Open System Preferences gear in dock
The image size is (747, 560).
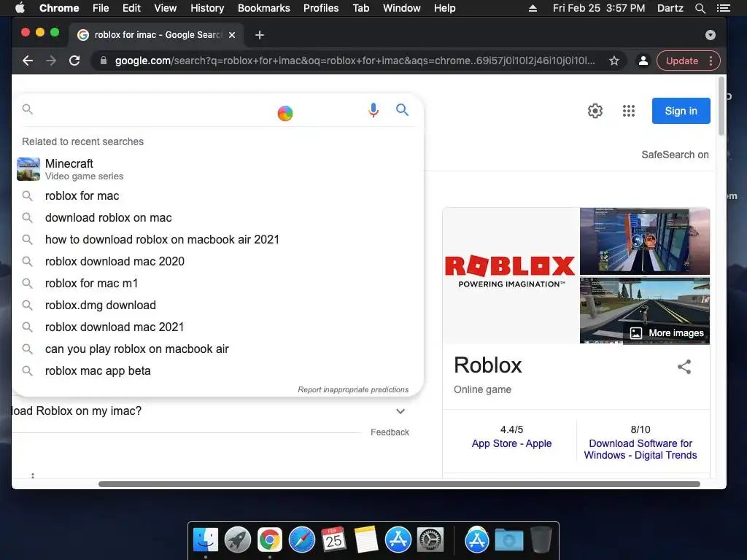[430, 540]
